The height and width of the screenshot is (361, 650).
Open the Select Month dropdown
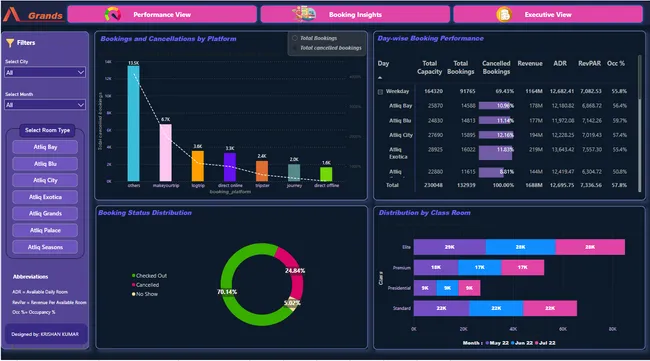pos(45,105)
